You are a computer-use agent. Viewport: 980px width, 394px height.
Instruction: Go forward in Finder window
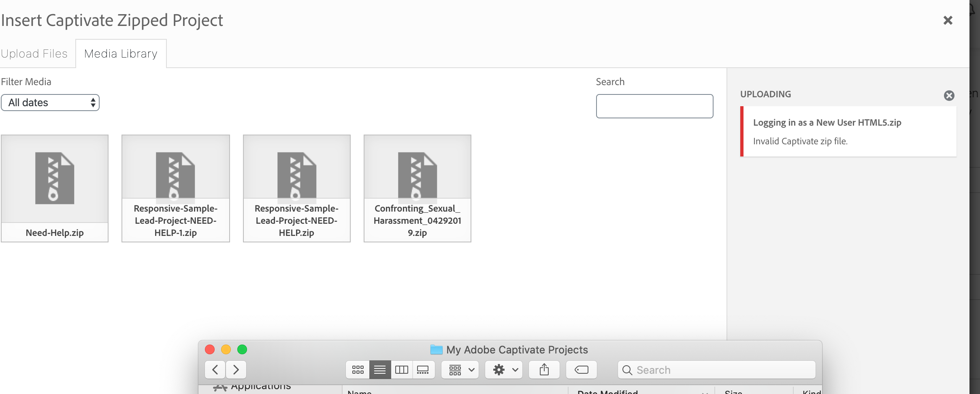coord(236,370)
